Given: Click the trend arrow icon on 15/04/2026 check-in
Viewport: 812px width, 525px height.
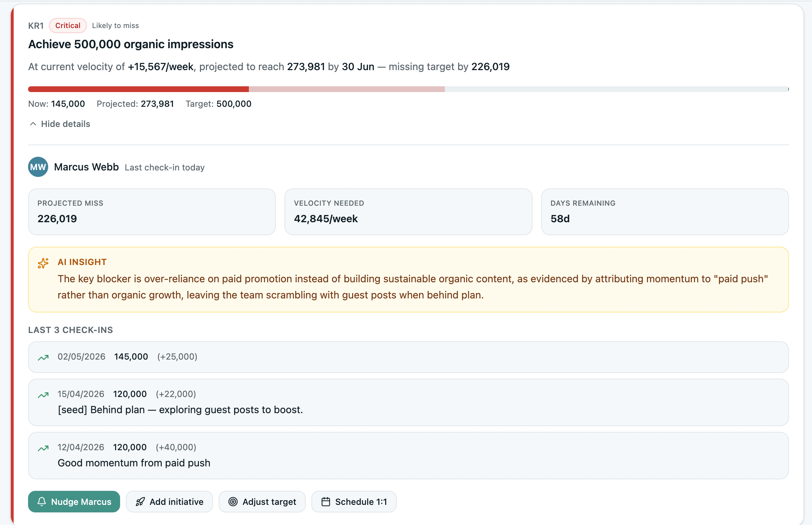Looking at the screenshot, I should click(43, 395).
